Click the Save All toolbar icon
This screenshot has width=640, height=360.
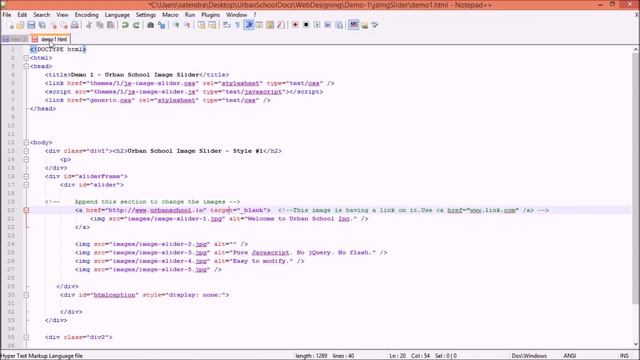[x=42, y=25]
